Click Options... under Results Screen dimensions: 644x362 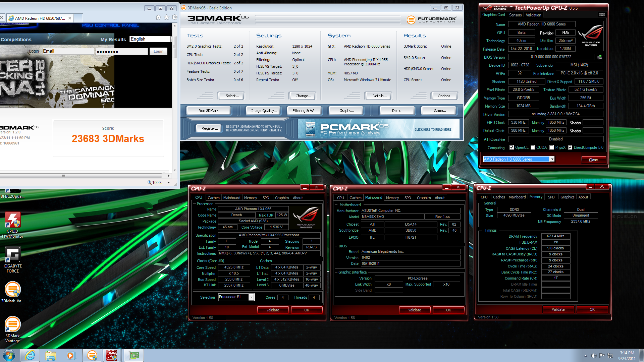pyautogui.click(x=445, y=96)
